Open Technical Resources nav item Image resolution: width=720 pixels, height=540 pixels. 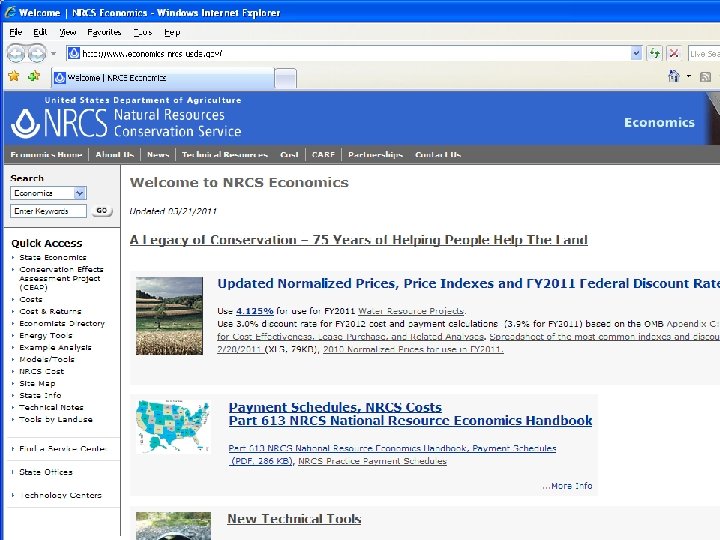[x=225, y=155]
